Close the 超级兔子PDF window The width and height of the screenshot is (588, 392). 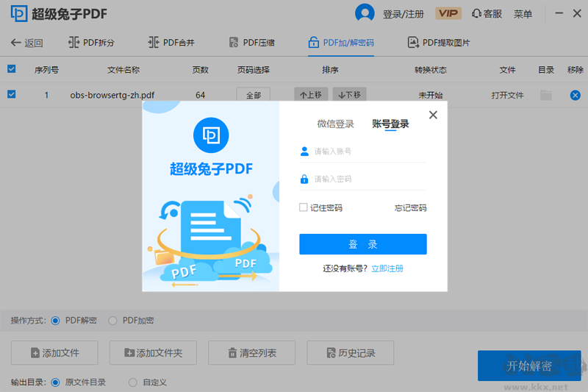click(x=577, y=13)
